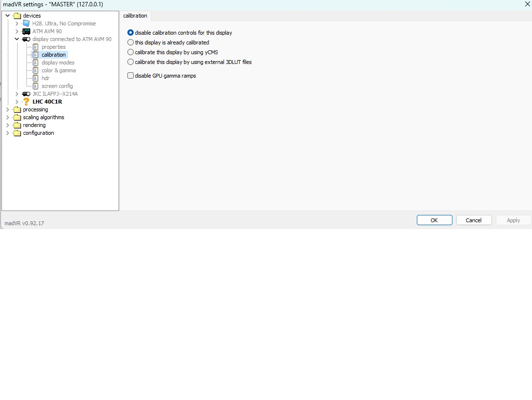Click the hdr page icon

pyautogui.click(x=36, y=78)
